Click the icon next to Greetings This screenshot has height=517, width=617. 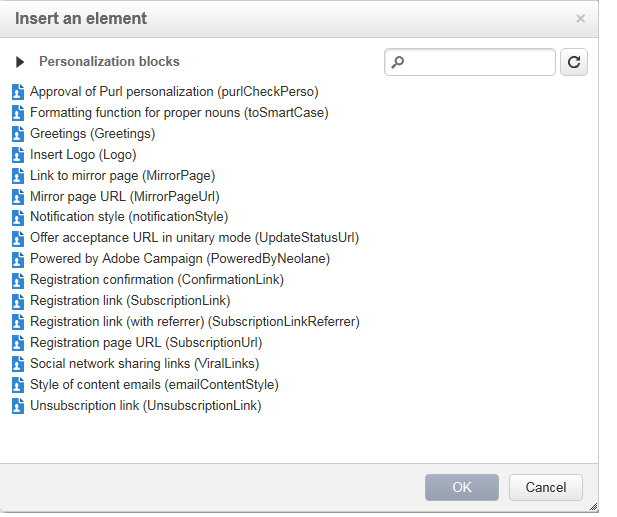[17, 134]
